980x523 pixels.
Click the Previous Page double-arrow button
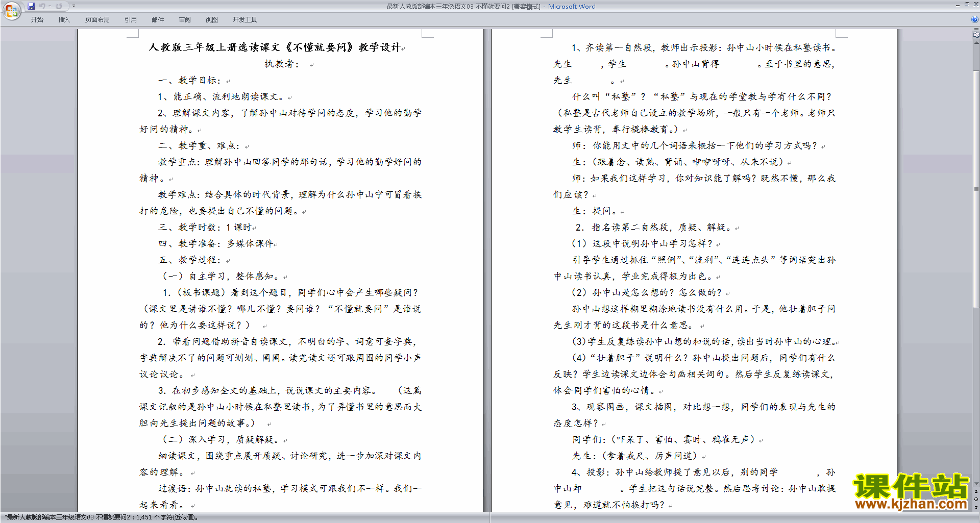(976, 491)
